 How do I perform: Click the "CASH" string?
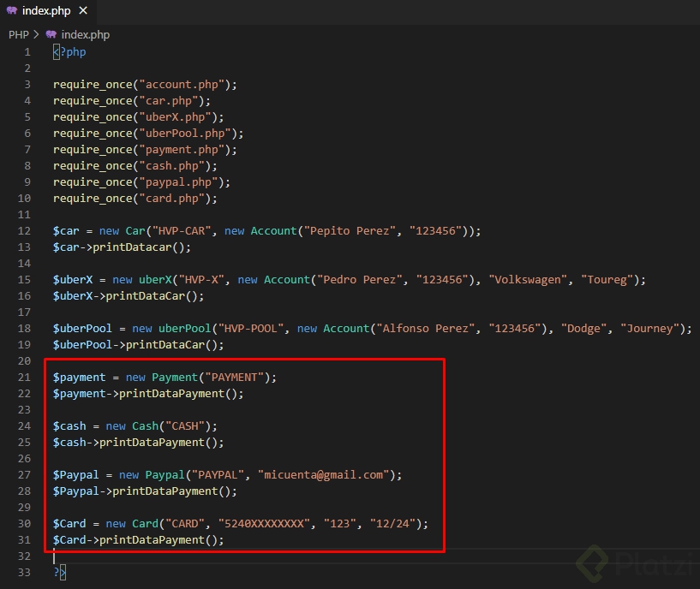[x=185, y=426]
